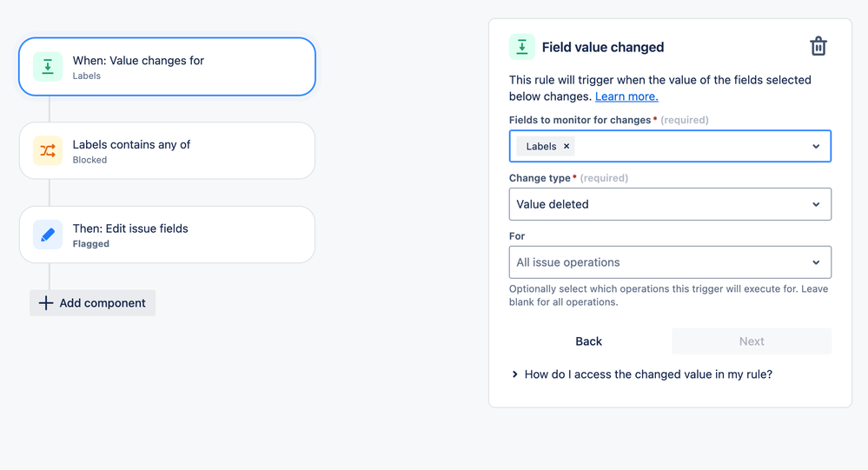Open the Learn more link
Screen dimensions: 868x470
click(x=626, y=96)
